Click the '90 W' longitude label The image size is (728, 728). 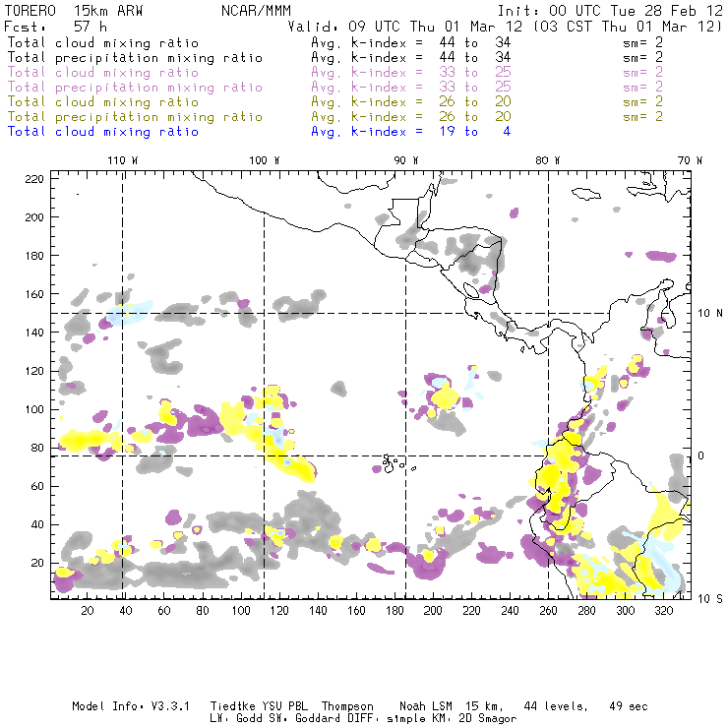pyautogui.click(x=406, y=160)
